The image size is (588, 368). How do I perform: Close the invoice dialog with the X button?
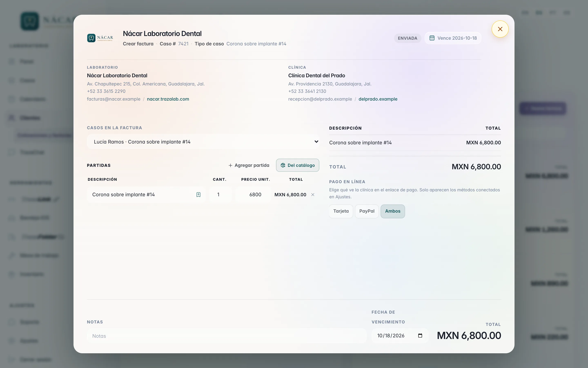tap(500, 29)
